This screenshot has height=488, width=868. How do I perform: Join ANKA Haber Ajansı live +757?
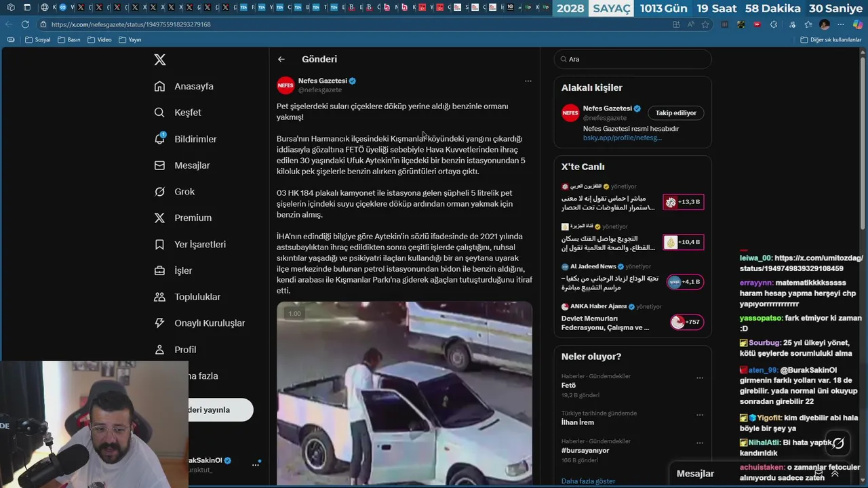tap(686, 322)
